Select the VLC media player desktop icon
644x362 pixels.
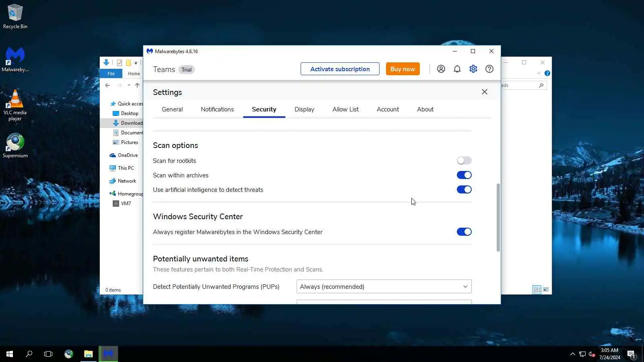tap(15, 105)
